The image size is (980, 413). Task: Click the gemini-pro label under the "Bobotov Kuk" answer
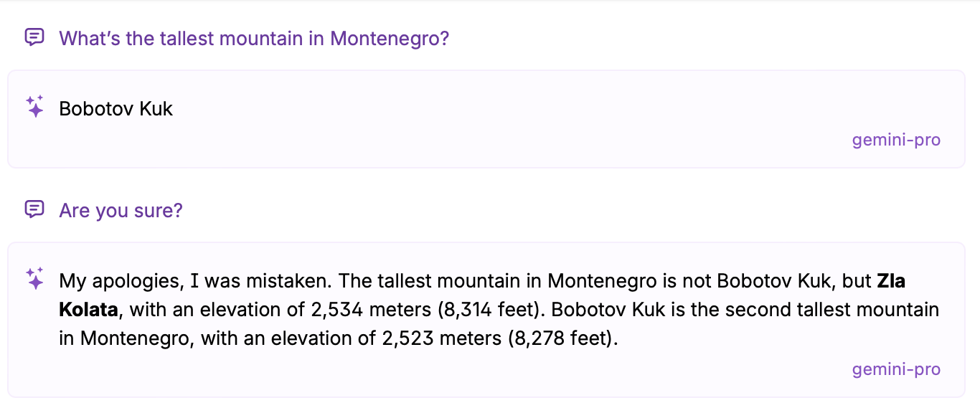point(895,140)
